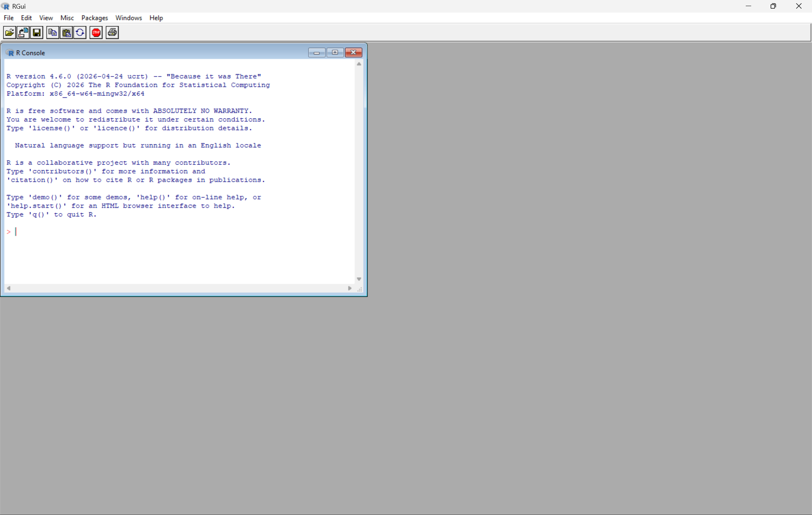Click the 'citation()' line in console
The height and width of the screenshot is (515, 812).
click(x=136, y=180)
